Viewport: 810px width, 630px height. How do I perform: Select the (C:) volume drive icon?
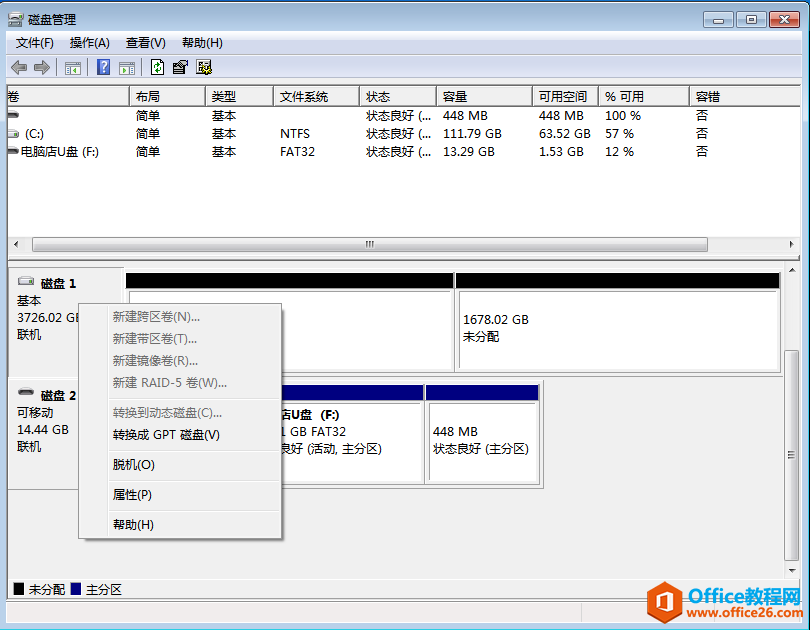click(x=13, y=134)
